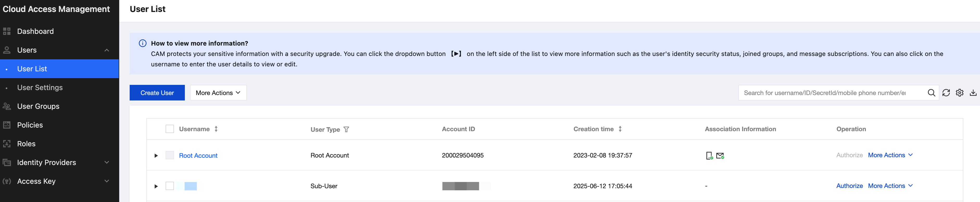Click Authorize link for the Sub-User

[849, 186]
